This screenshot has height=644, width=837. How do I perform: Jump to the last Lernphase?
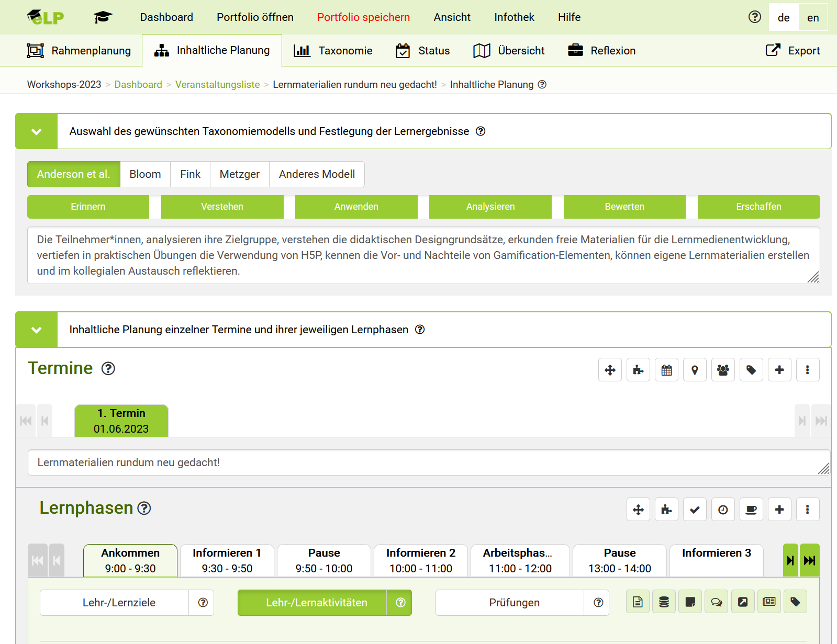pyautogui.click(x=810, y=561)
